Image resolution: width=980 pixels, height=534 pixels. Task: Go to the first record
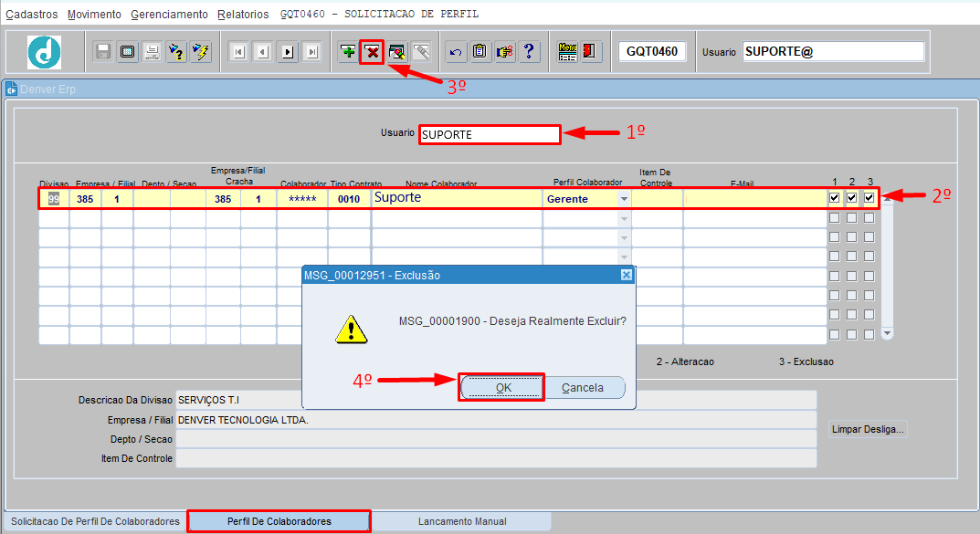click(x=238, y=52)
